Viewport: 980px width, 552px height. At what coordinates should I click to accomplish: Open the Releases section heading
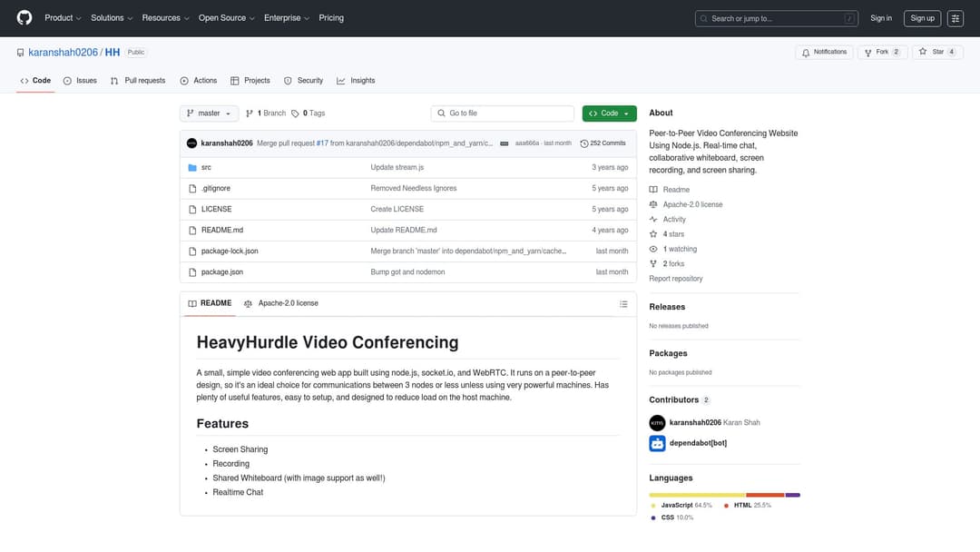(x=667, y=307)
